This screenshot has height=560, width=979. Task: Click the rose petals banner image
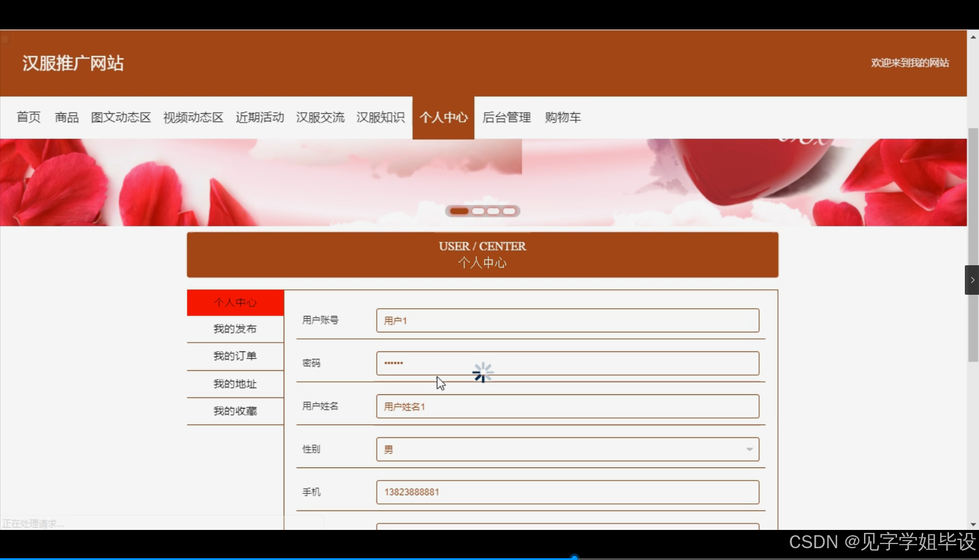tap(483, 182)
